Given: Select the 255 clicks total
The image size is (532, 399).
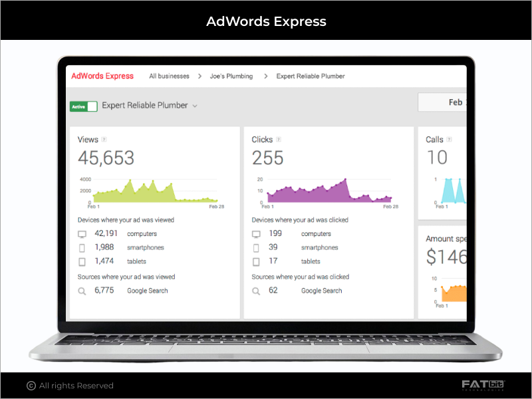Looking at the screenshot, I should (x=267, y=158).
